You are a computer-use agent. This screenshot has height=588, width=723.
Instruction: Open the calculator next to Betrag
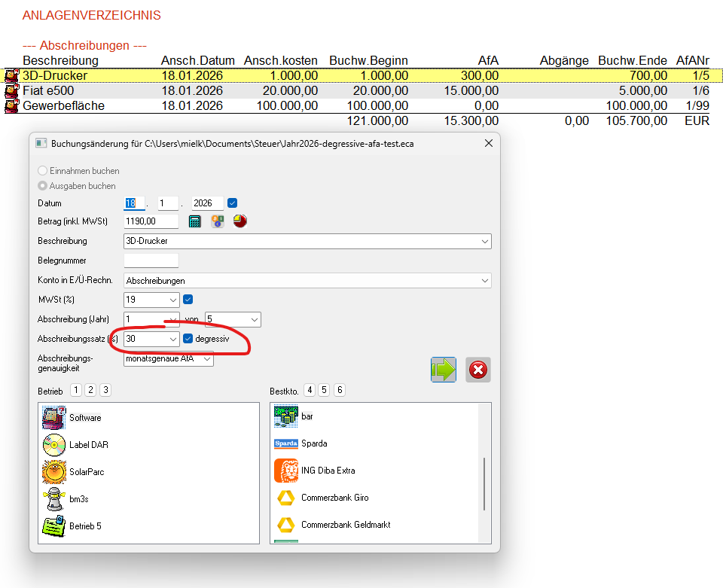point(195,221)
